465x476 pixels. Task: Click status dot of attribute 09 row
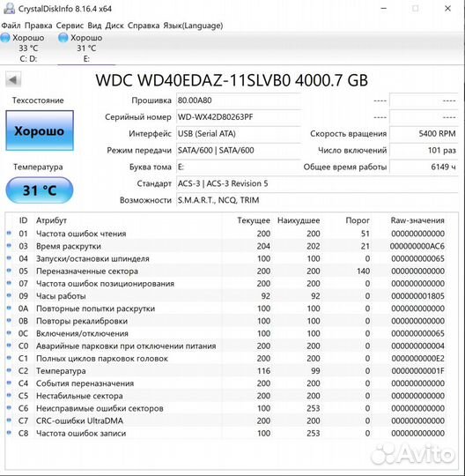tap(9, 295)
